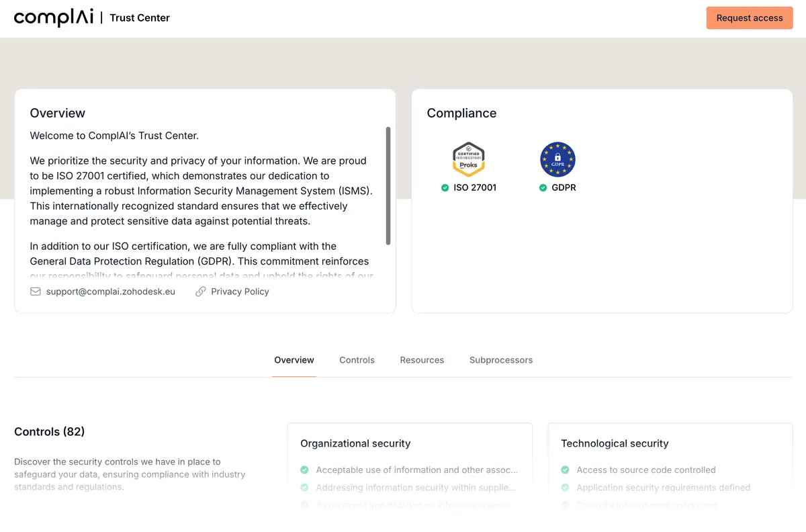Image resolution: width=806 pixels, height=532 pixels.
Task: Click 'Welcome to ComplAI's Trust Center.' text
Action: pos(114,136)
